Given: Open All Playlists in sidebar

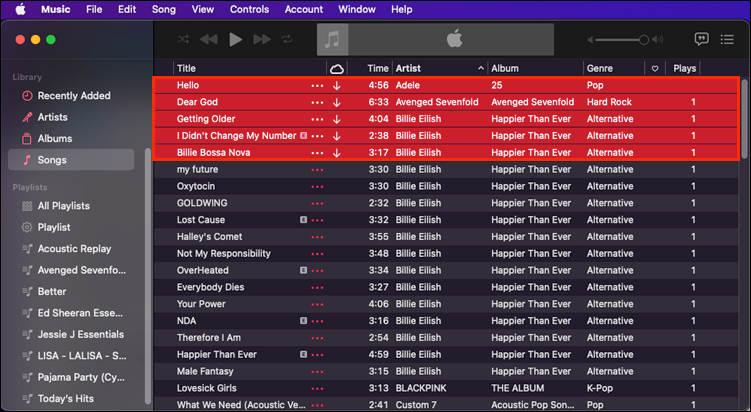Looking at the screenshot, I should click(x=71, y=206).
